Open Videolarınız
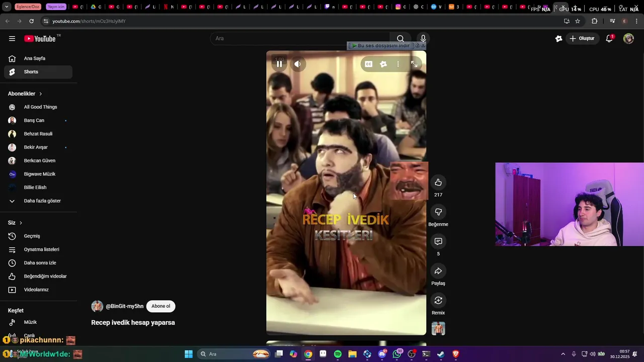This screenshot has width=644, height=362. (x=38, y=290)
